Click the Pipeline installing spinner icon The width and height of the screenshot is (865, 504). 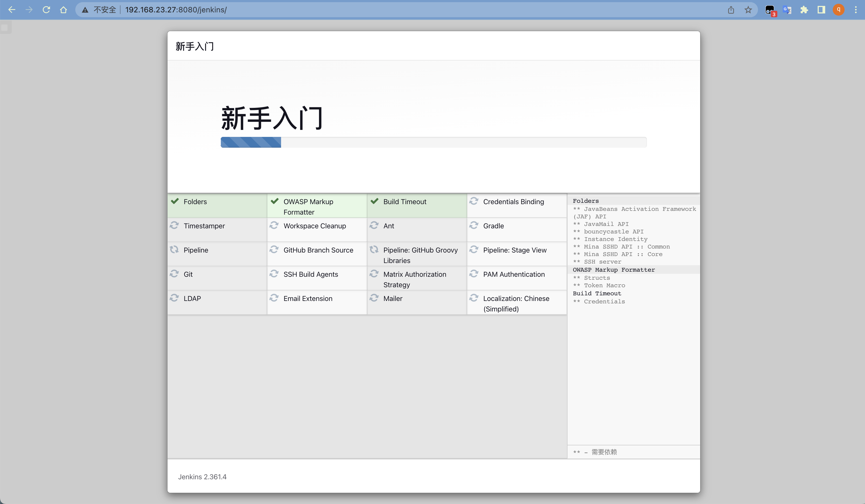click(x=174, y=249)
